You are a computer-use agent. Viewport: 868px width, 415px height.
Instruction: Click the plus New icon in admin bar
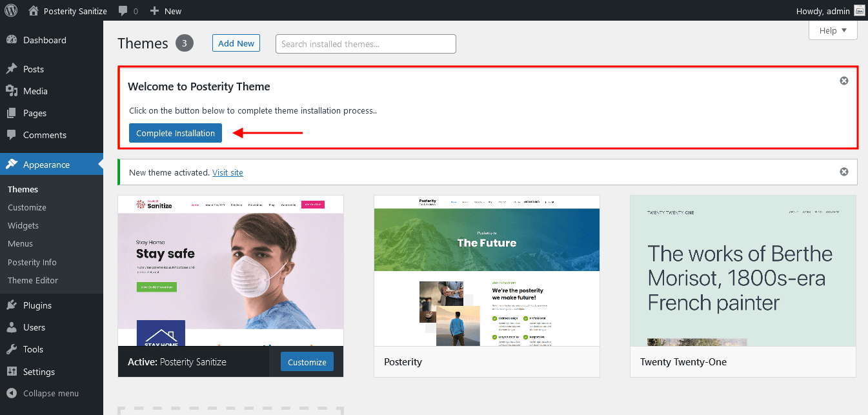[154, 11]
